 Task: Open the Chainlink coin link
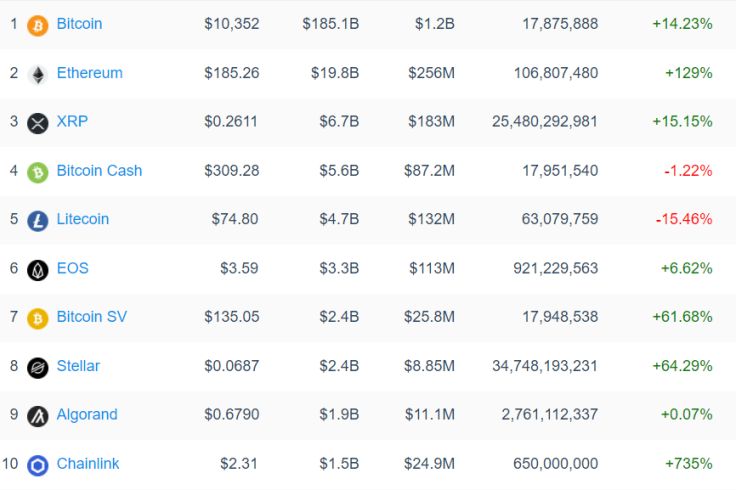pyautogui.click(x=88, y=463)
